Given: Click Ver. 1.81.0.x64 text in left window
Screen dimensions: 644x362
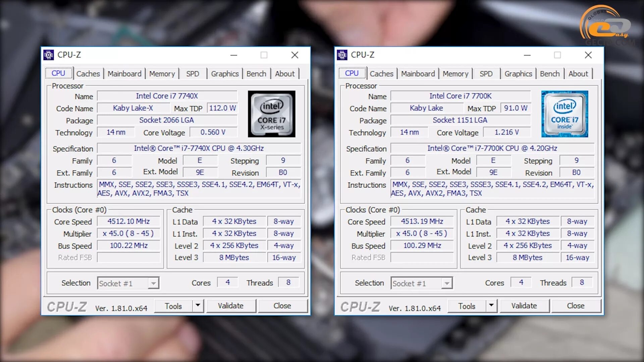Looking at the screenshot, I should point(121,308).
